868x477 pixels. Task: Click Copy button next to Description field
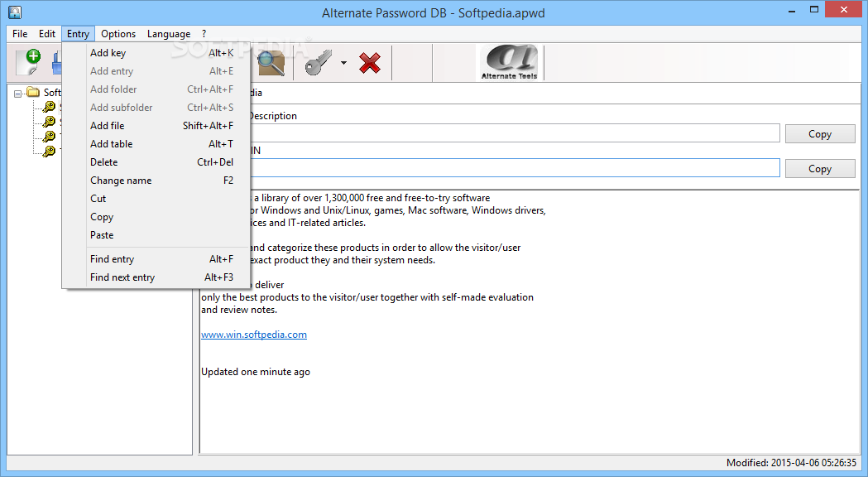(x=820, y=134)
